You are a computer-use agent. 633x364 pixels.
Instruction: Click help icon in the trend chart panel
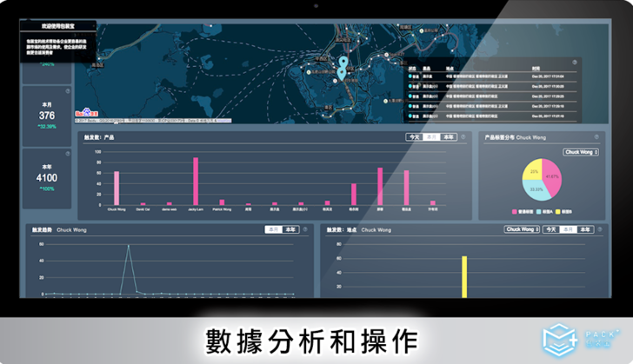point(305,229)
